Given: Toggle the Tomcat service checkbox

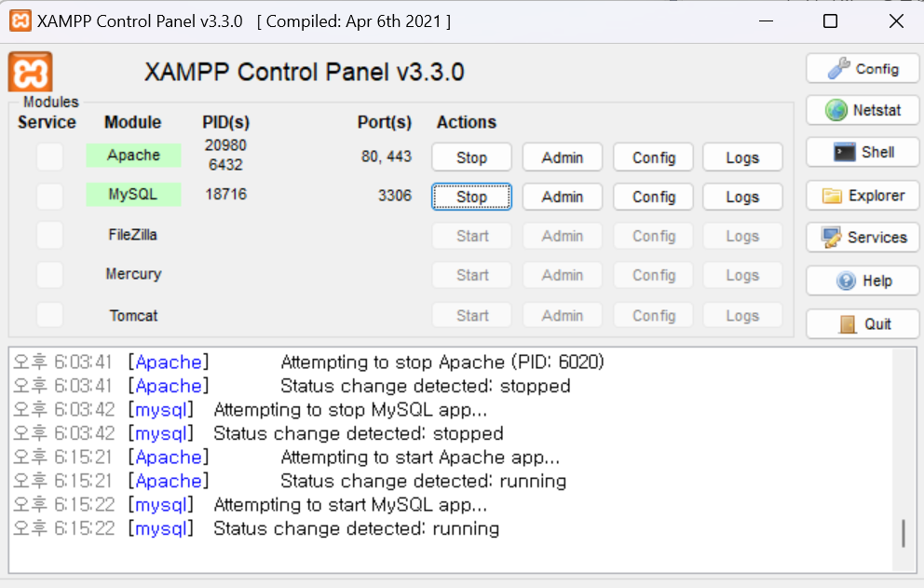Looking at the screenshot, I should (x=49, y=314).
